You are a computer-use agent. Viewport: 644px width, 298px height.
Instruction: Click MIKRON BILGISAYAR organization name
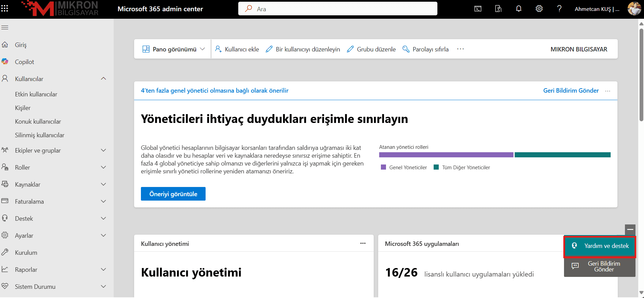tap(579, 49)
